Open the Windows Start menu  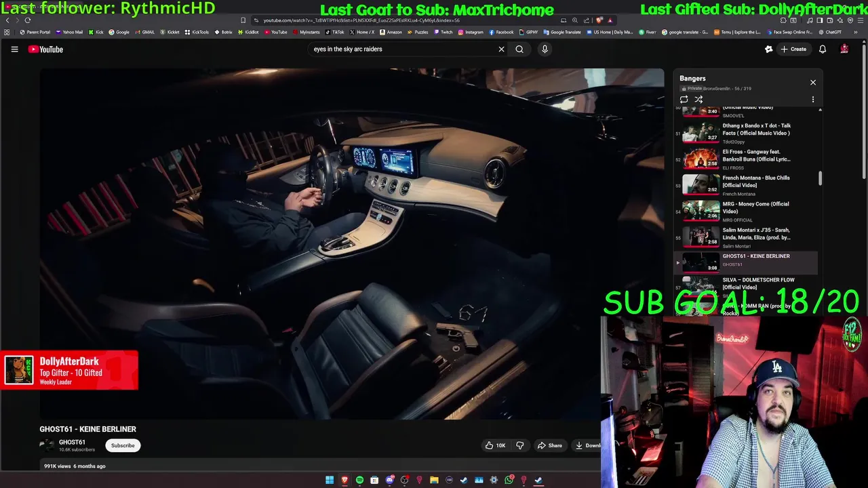[x=330, y=480]
